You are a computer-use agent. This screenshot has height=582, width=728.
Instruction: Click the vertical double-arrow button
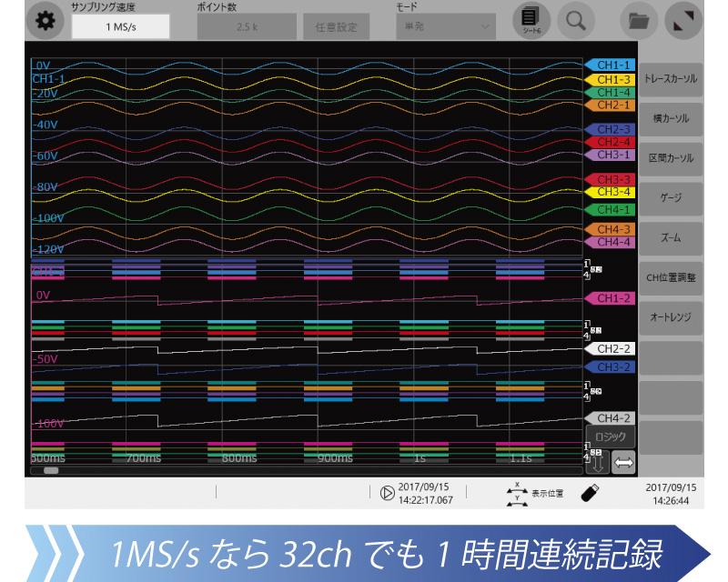pos(598,463)
